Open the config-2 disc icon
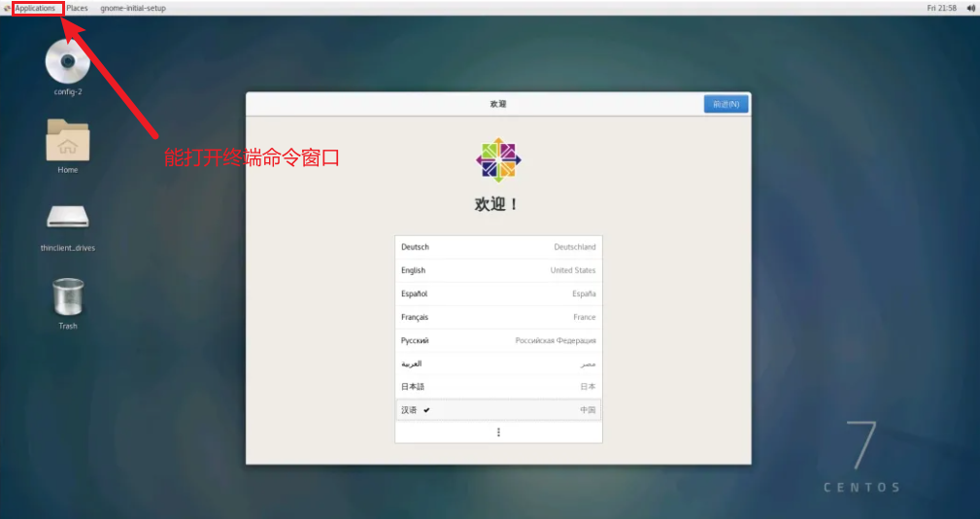 tap(67, 61)
